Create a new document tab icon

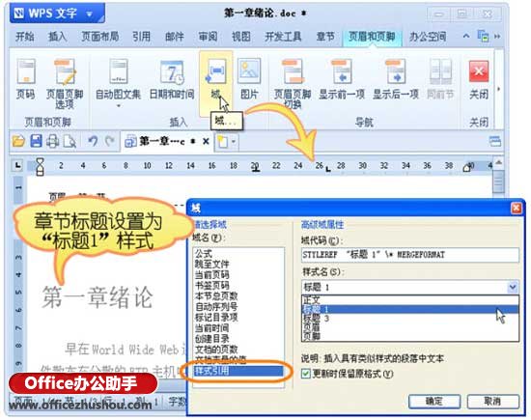(222, 142)
